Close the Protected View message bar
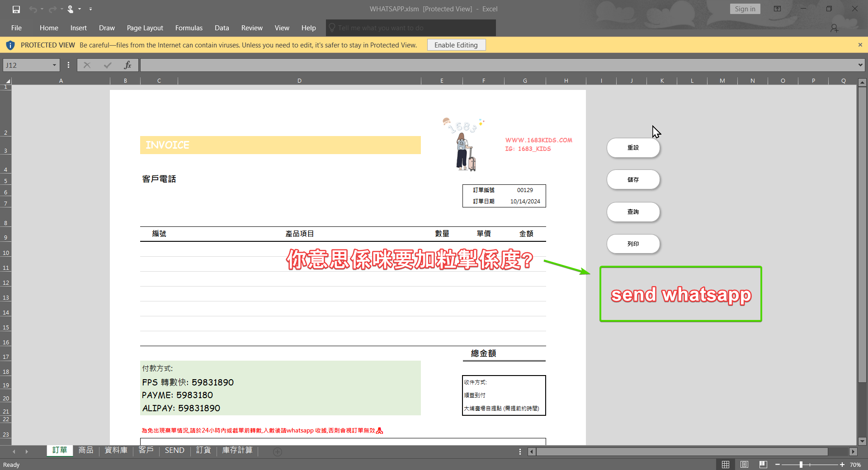This screenshot has height=470, width=868. click(x=860, y=45)
